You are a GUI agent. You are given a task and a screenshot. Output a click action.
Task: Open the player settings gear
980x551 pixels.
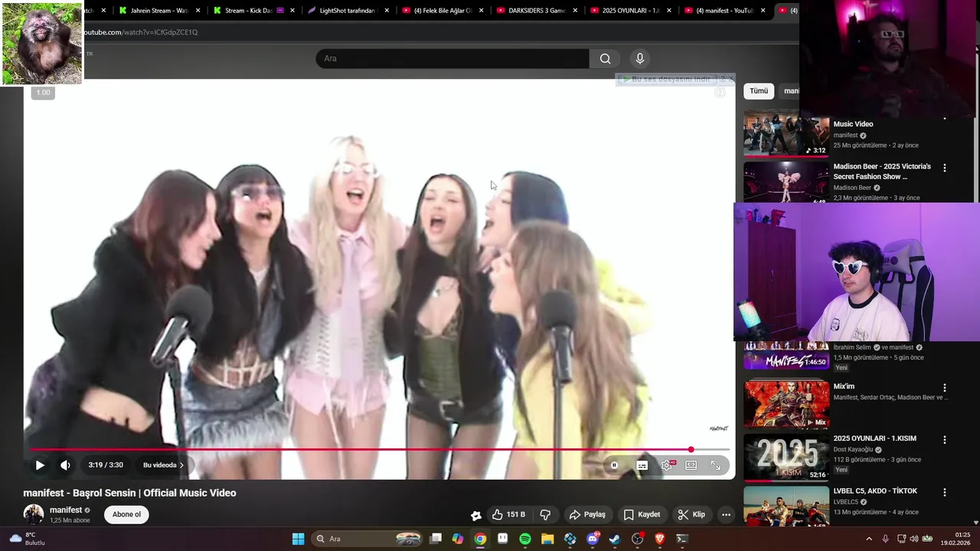667,465
